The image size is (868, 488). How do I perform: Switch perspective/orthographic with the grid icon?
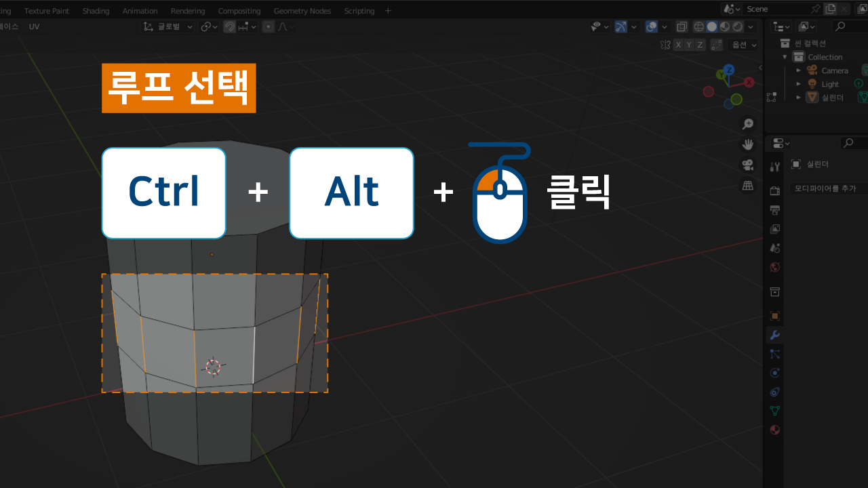click(x=748, y=185)
